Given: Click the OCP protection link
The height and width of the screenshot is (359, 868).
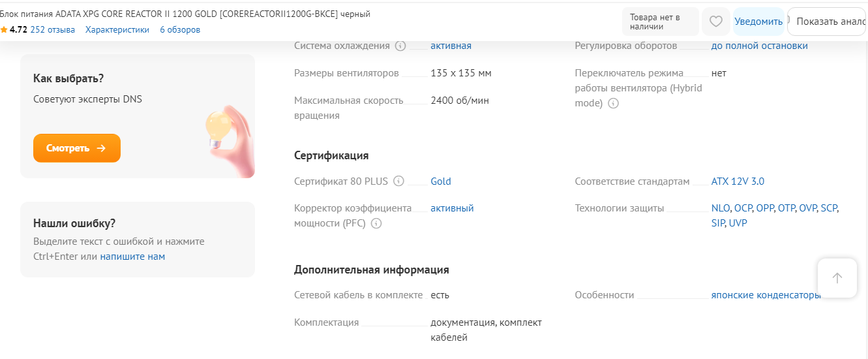Looking at the screenshot, I should 743,208.
